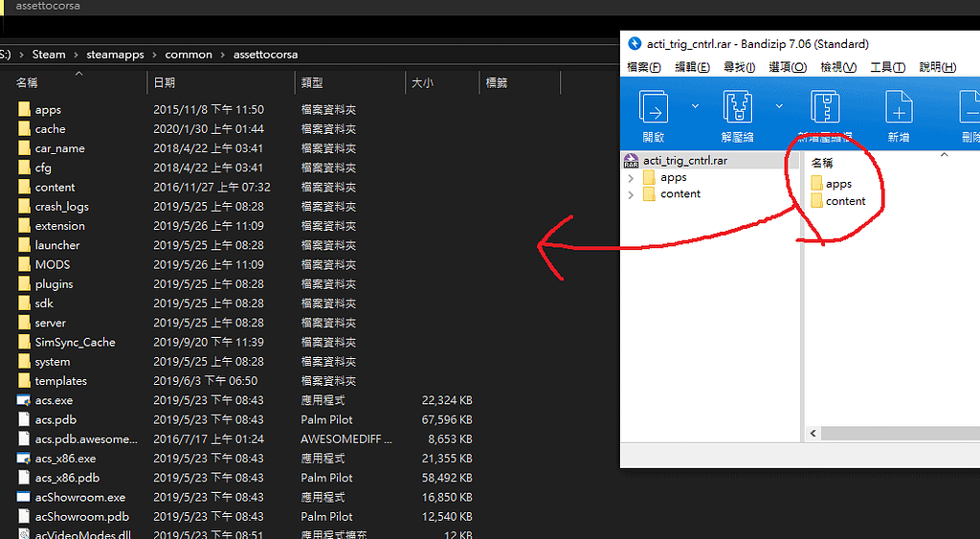Select the apps folder in archive file list
Image resolution: width=980 pixels, height=539 pixels.
point(837,184)
